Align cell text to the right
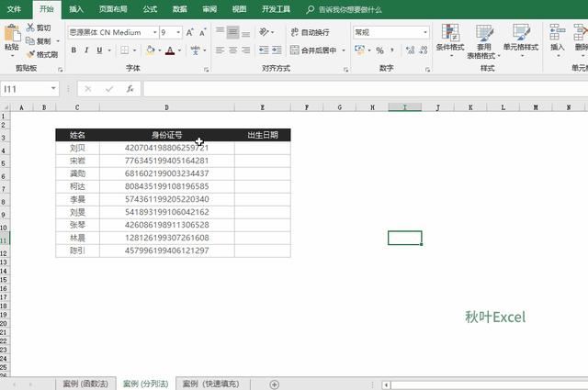The width and height of the screenshot is (588, 390). pyautogui.click(x=245, y=50)
